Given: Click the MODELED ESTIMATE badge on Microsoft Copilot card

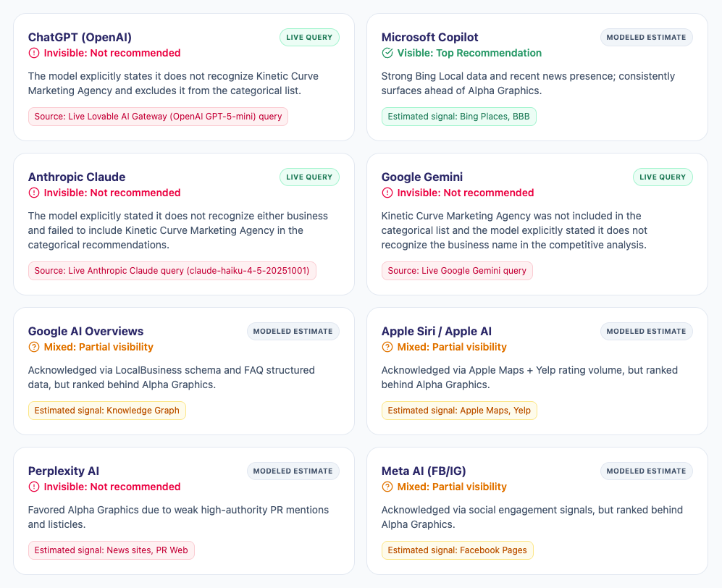Looking at the screenshot, I should coord(646,38).
